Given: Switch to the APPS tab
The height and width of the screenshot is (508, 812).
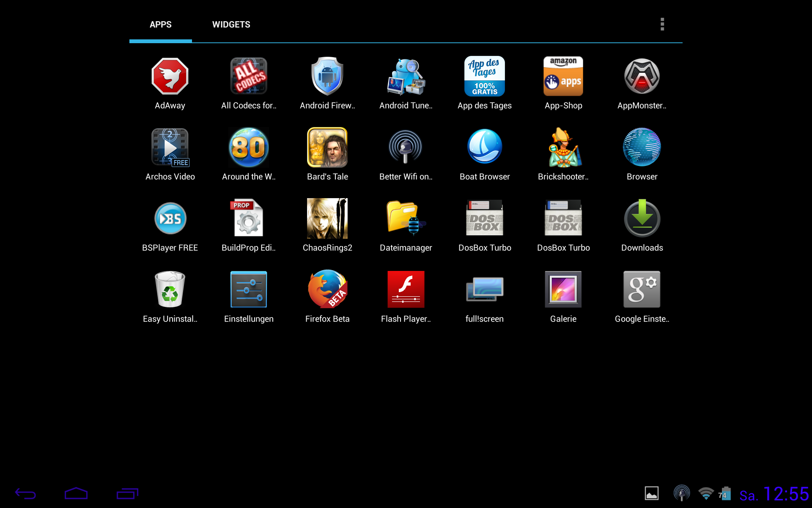Looking at the screenshot, I should point(161,25).
